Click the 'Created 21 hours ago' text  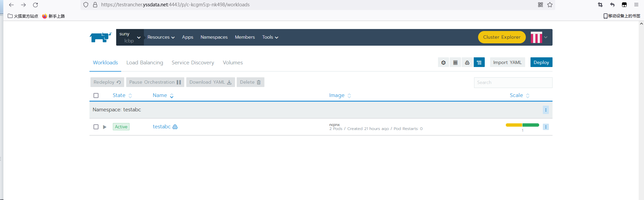tap(368, 129)
